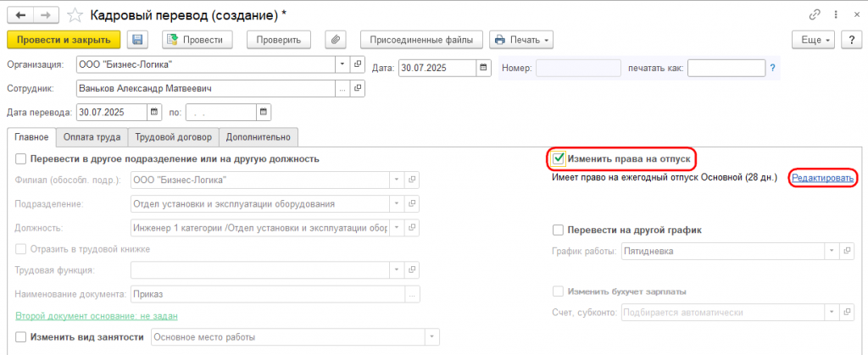Open the Печать dropdown menu
868x355 pixels.
[x=521, y=40]
